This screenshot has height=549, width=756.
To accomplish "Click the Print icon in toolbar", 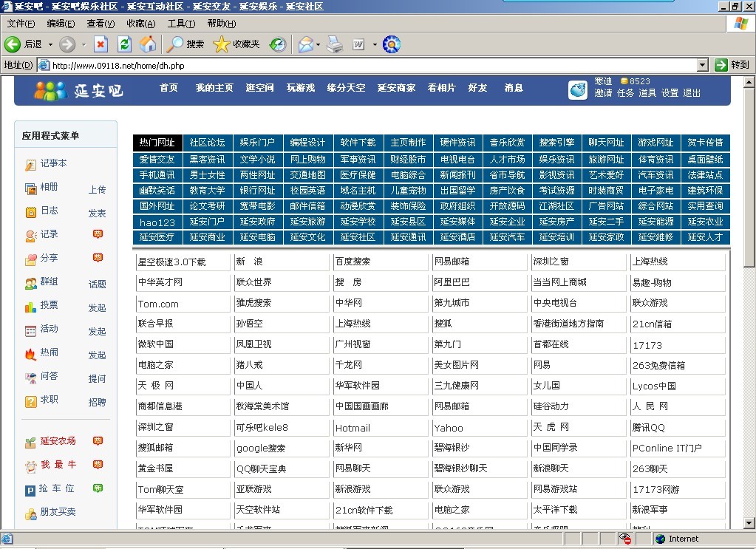I will (335, 44).
